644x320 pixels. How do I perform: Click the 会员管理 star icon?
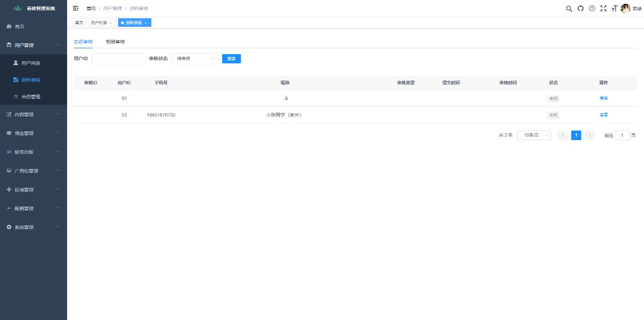16,97
